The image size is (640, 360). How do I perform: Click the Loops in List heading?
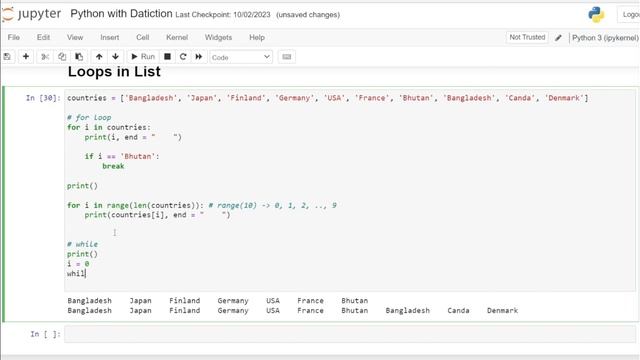tap(114, 72)
